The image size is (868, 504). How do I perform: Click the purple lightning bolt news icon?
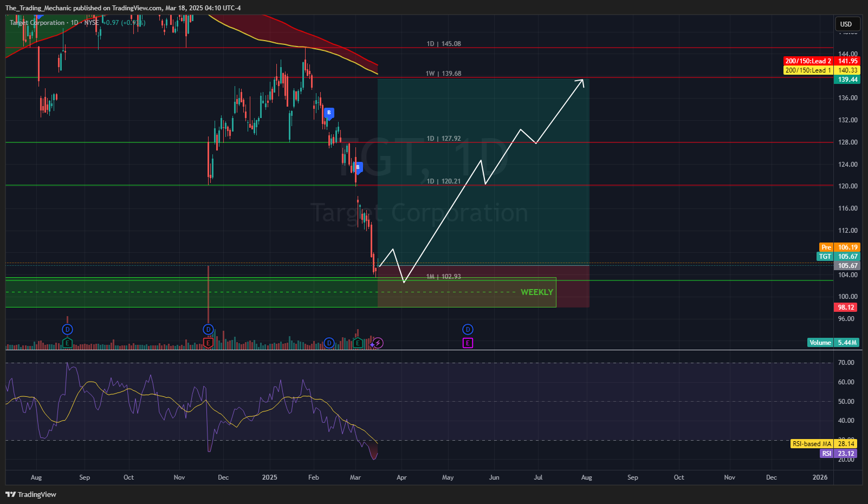pyautogui.click(x=378, y=343)
